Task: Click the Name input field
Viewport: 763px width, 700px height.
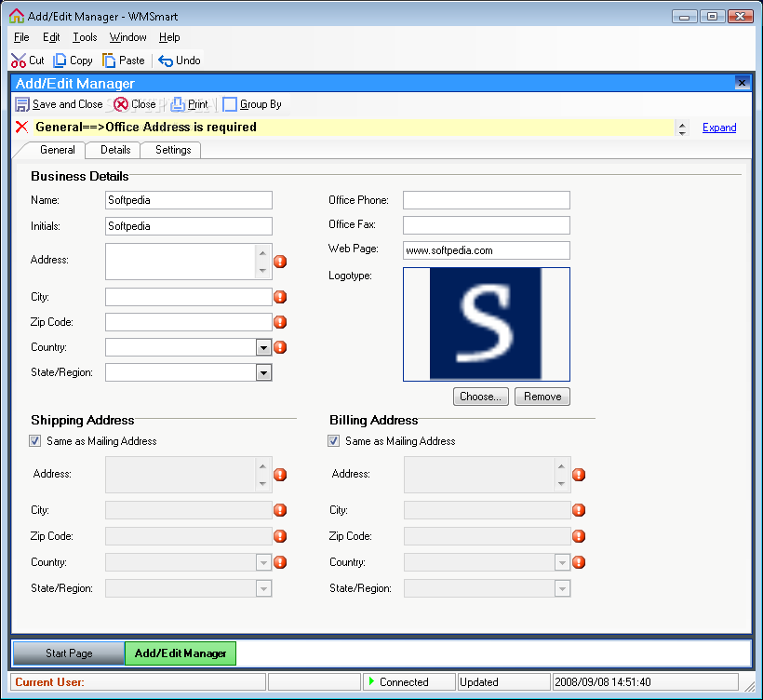Action: coord(189,200)
